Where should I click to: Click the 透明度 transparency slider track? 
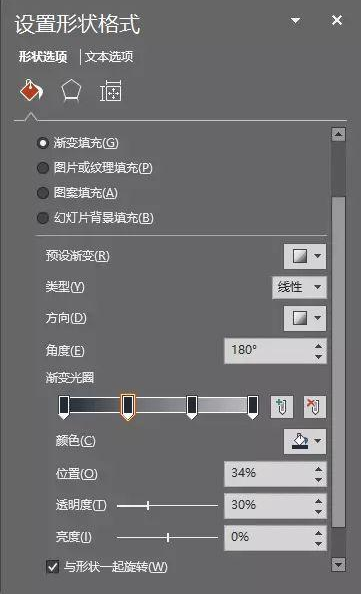[x=167, y=505]
